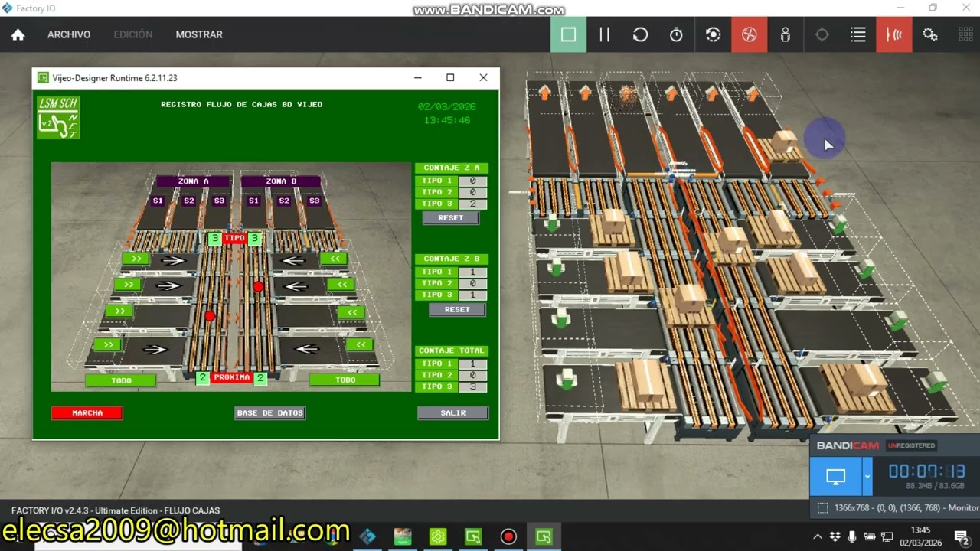Expand the Bandicam mode dropdown arrow
The height and width of the screenshot is (551, 980).
[x=867, y=477]
